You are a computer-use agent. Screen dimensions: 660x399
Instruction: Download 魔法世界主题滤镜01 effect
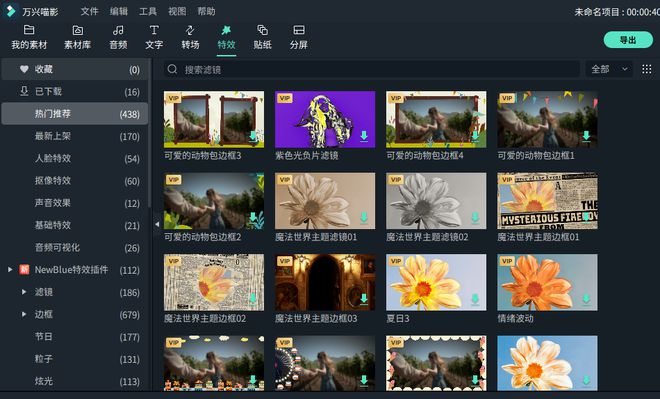pos(364,218)
